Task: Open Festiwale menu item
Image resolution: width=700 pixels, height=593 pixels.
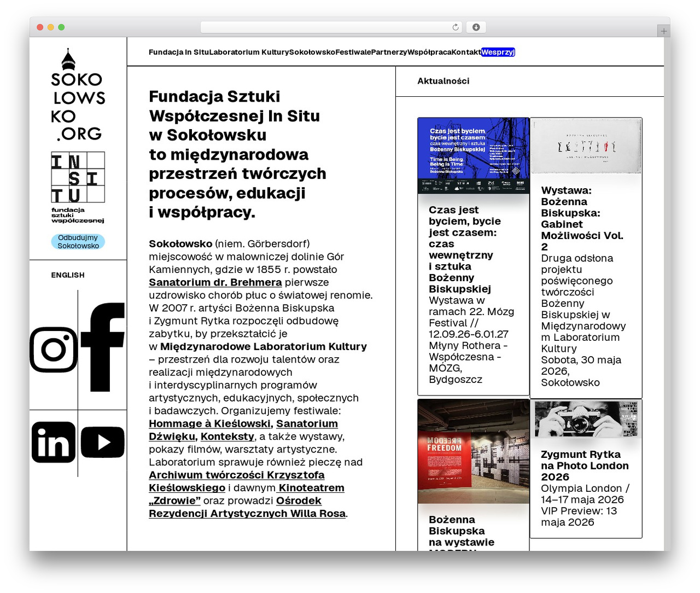Action: point(353,52)
